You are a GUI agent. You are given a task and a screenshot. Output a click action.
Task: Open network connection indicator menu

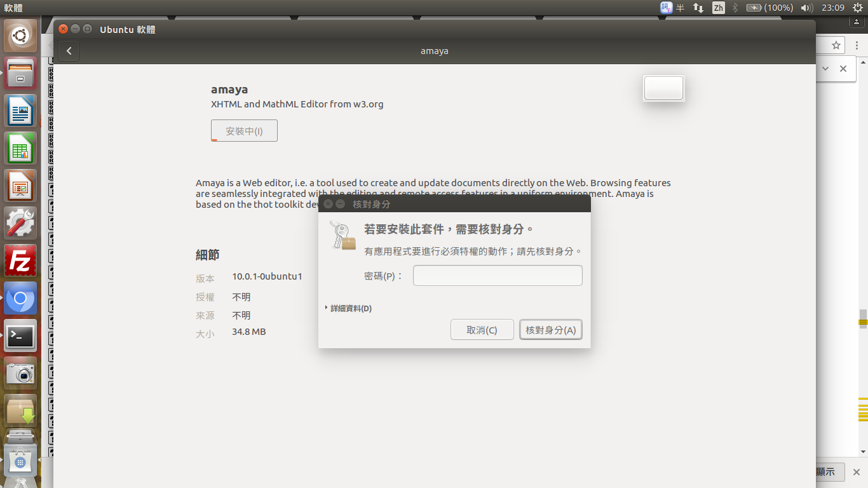click(698, 8)
